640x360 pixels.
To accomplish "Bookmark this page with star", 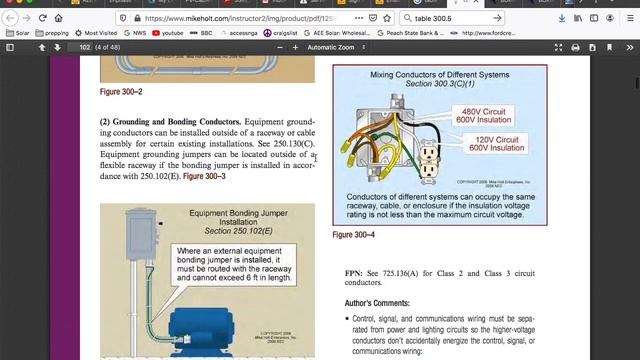I will click(x=387, y=18).
